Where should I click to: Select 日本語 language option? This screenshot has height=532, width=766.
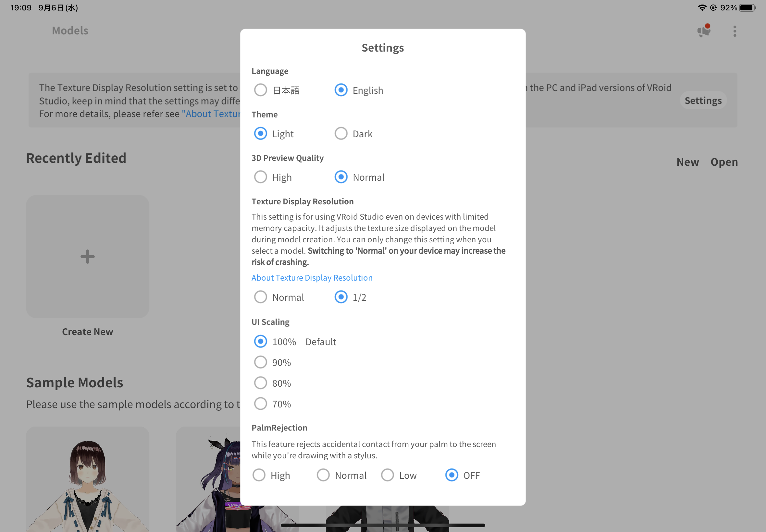[x=260, y=90]
